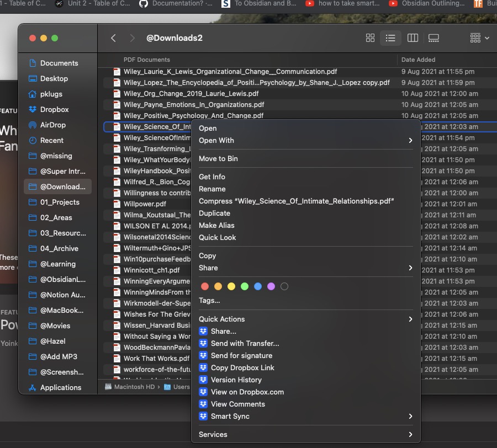Choose Rename in the context menu
The image size is (497, 448).
(305, 189)
